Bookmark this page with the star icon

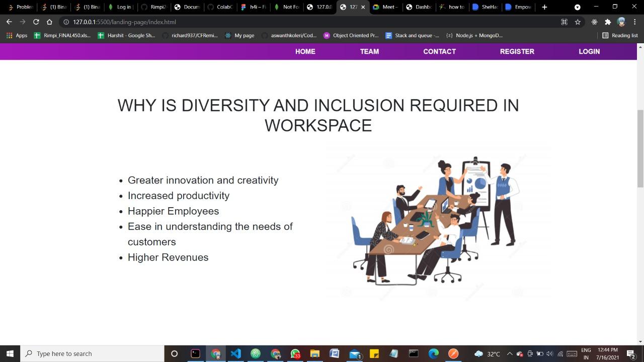click(578, 22)
